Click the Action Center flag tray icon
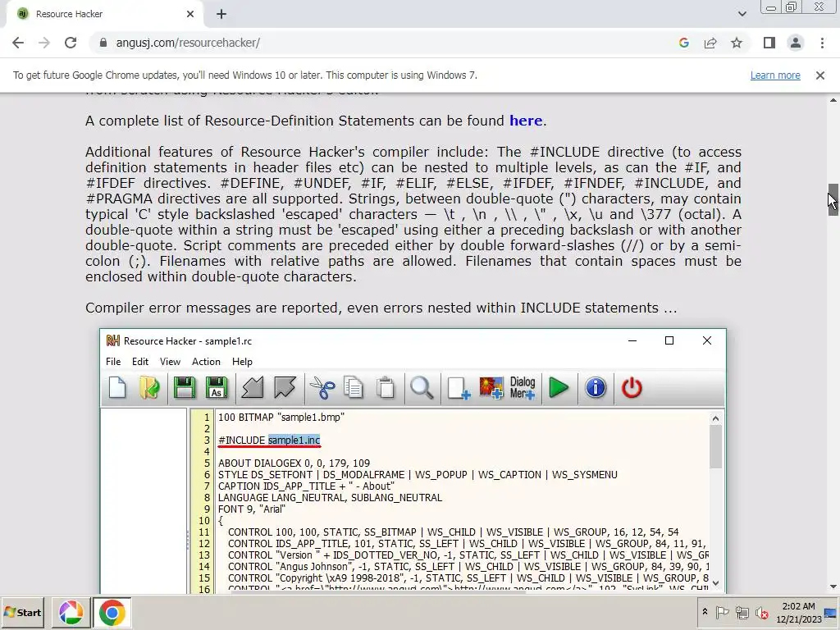Viewport: 840px width, 630px height. point(722,612)
